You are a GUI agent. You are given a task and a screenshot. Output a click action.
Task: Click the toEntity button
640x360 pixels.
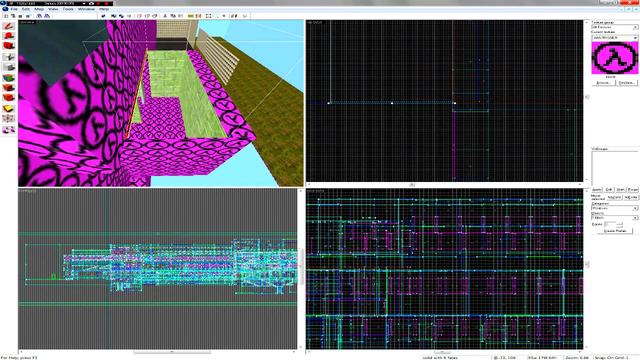631,198
